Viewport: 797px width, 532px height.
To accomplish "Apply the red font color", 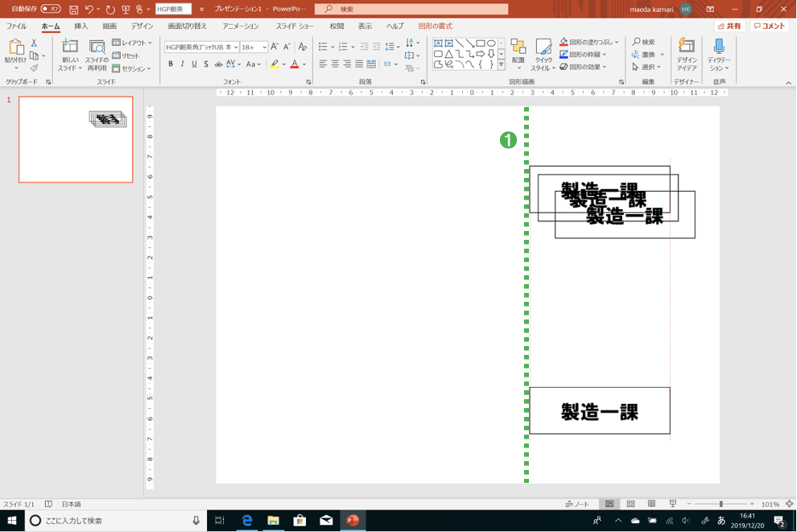I will 295,64.
